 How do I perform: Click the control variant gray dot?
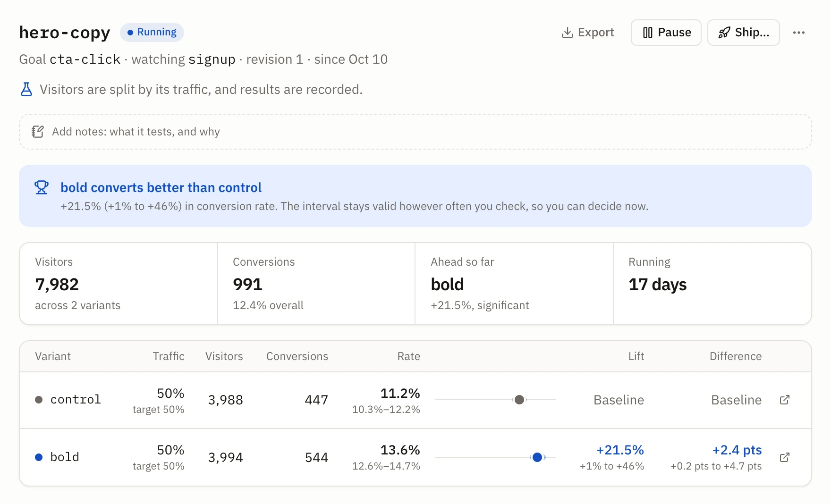click(x=39, y=400)
